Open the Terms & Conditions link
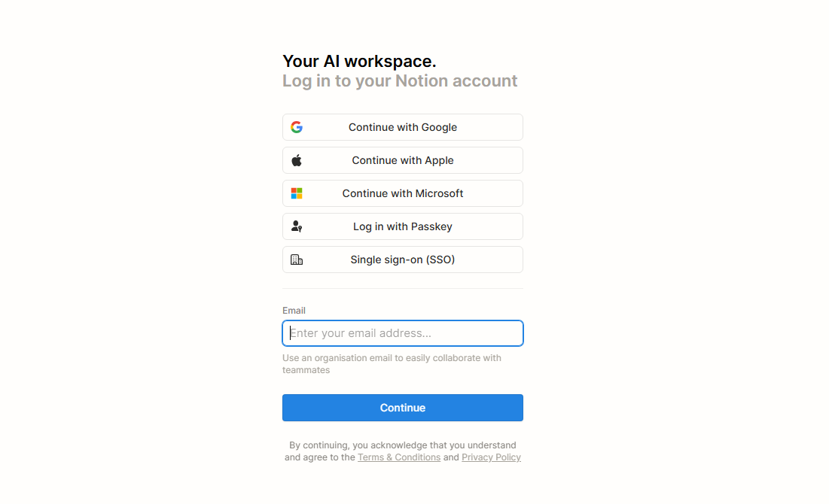829x504 pixels. coord(399,457)
